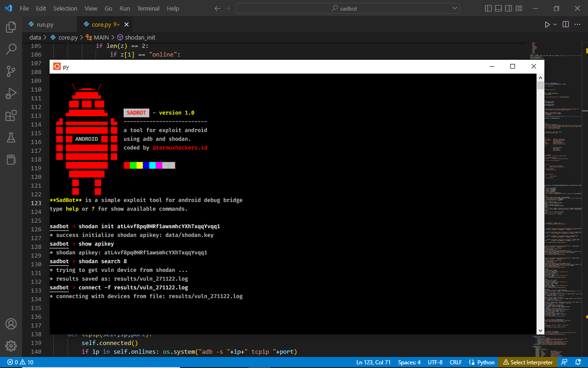Screen dimensions: 588x368
Task: Open the Run menu
Action: [124, 8]
